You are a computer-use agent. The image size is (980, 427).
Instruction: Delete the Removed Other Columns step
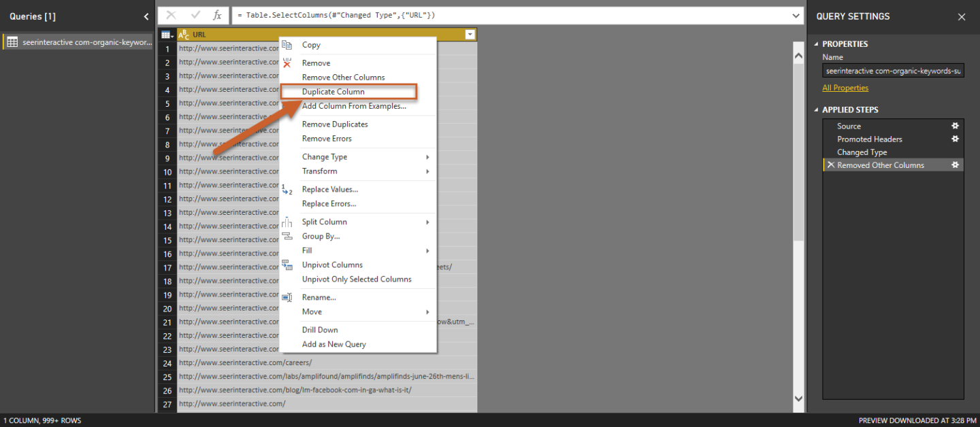[830, 165]
